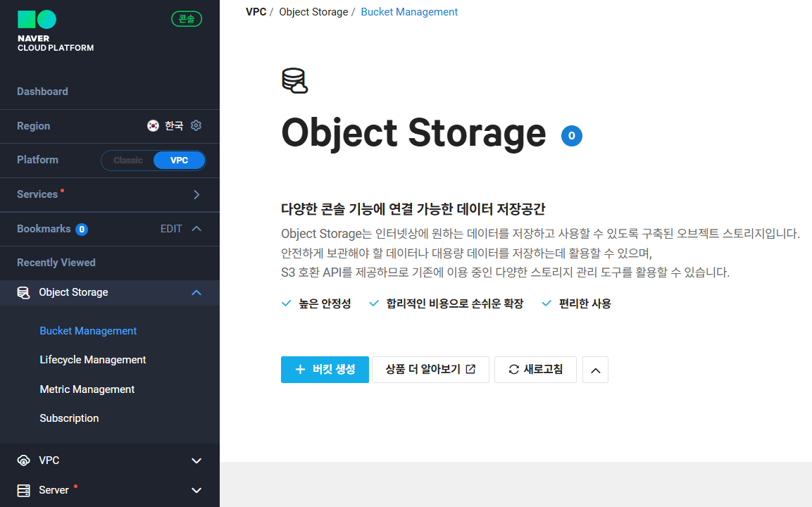The image size is (812, 507).
Task: Click the Object Storage page title
Action: tap(413, 134)
